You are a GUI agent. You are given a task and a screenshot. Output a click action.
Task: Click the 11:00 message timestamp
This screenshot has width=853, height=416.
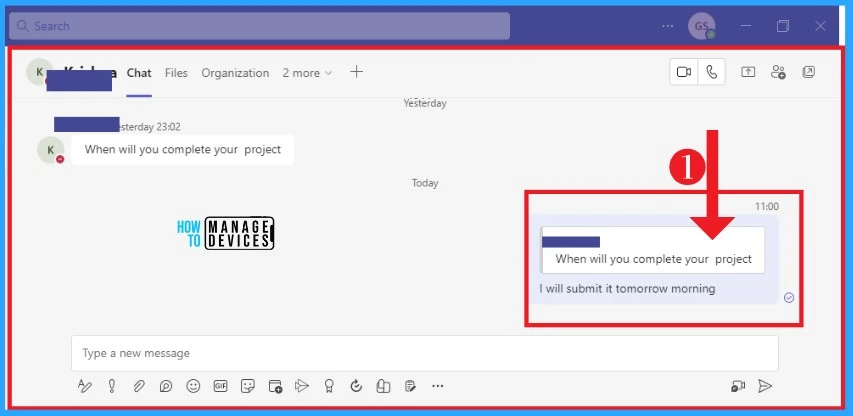767,207
